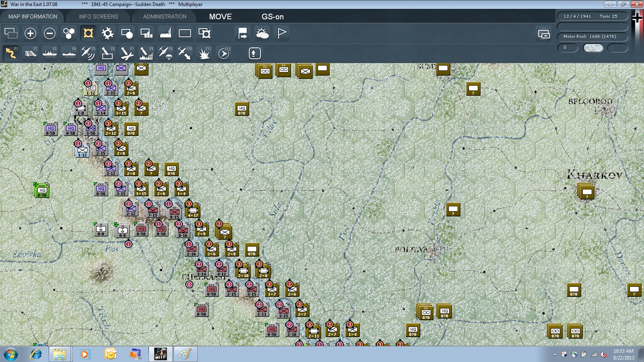This screenshot has height=362, width=644.
Task: Click the snow ground condition swatch
Action: (x=593, y=48)
